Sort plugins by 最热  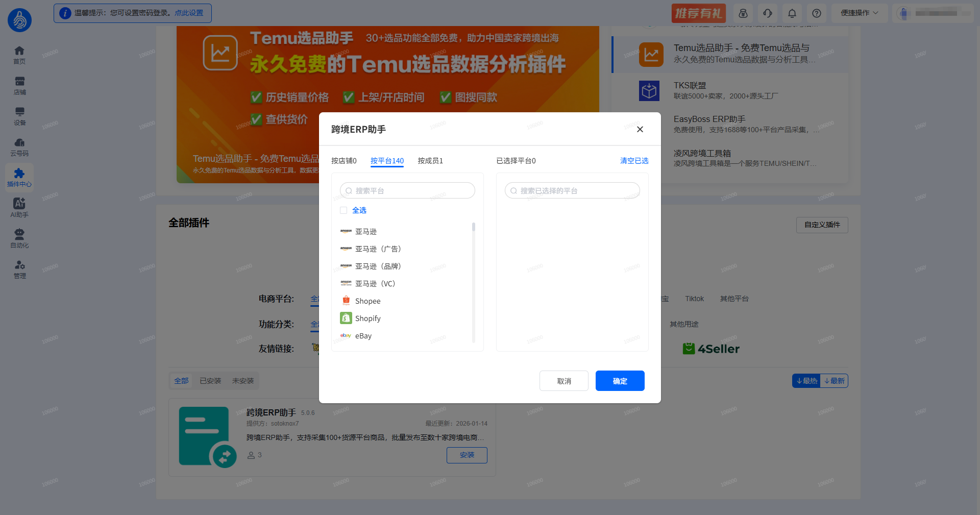point(806,381)
